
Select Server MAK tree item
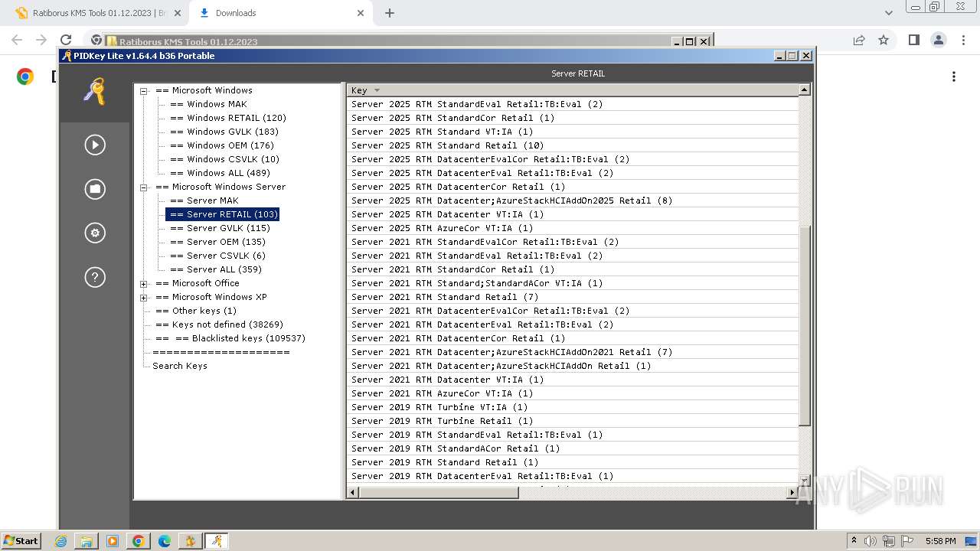point(204,201)
